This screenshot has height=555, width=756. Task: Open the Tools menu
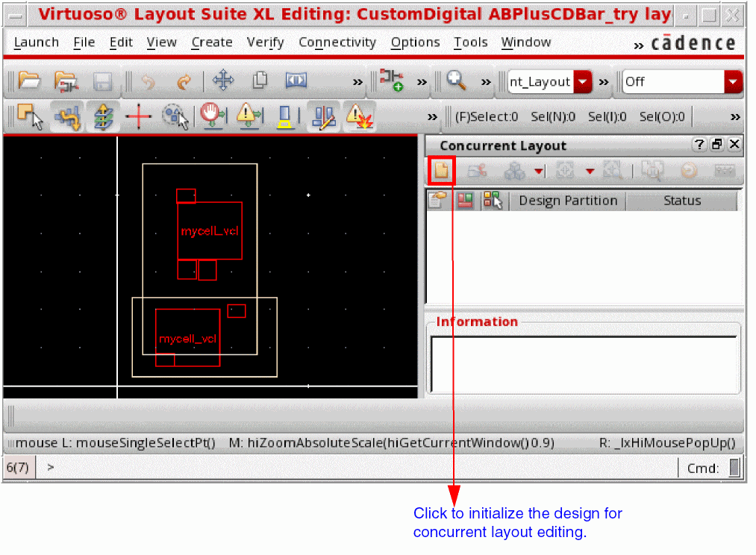(470, 43)
